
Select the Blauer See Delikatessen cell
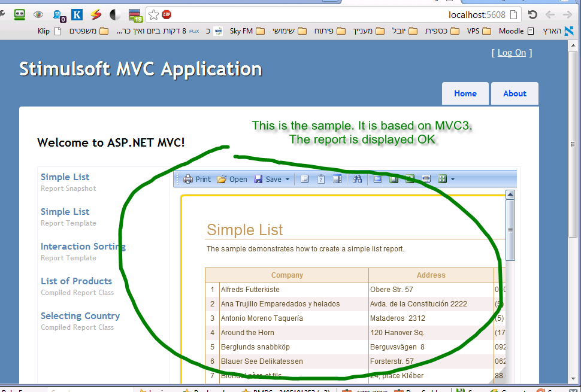pyautogui.click(x=293, y=361)
